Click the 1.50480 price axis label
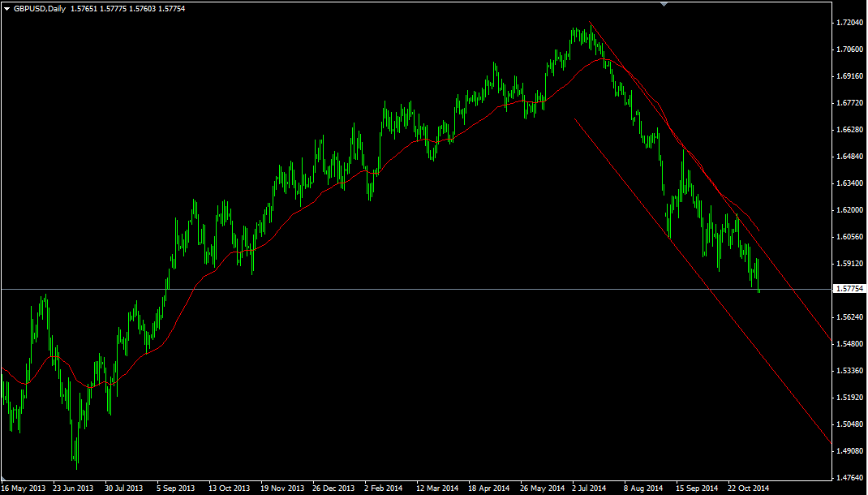 click(849, 424)
